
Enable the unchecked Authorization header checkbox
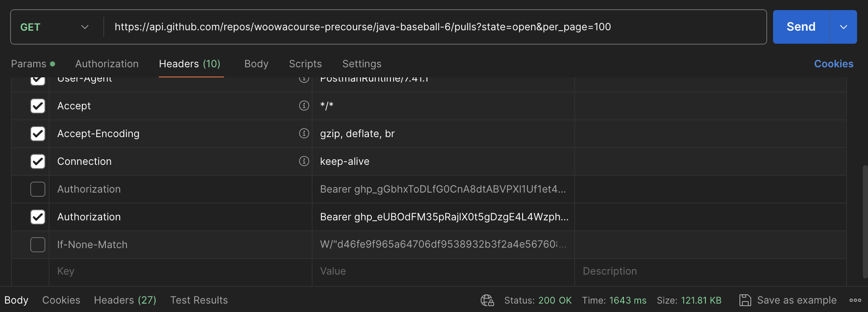coord(38,189)
